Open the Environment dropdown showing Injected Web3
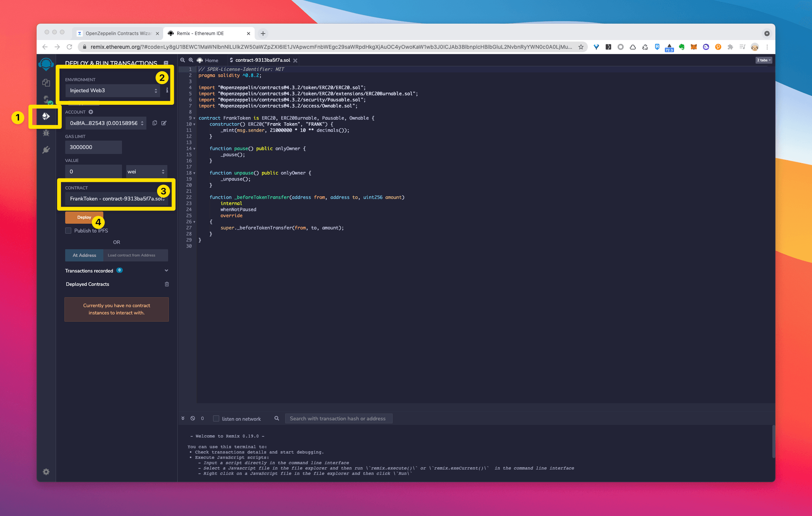 point(113,91)
